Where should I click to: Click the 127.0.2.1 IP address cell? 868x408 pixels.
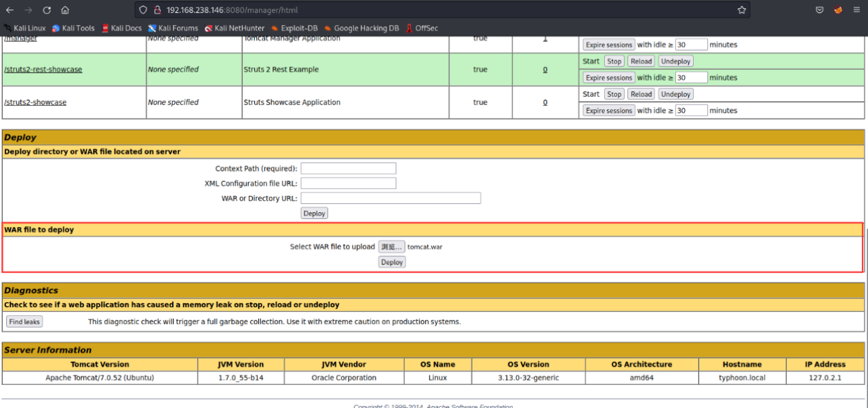click(x=825, y=378)
